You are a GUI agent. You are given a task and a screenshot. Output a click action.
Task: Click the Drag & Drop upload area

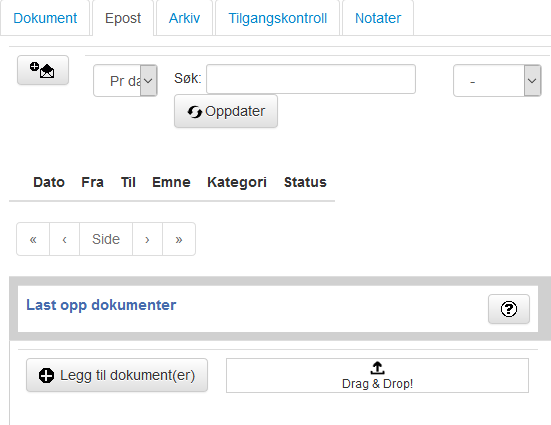(x=377, y=375)
